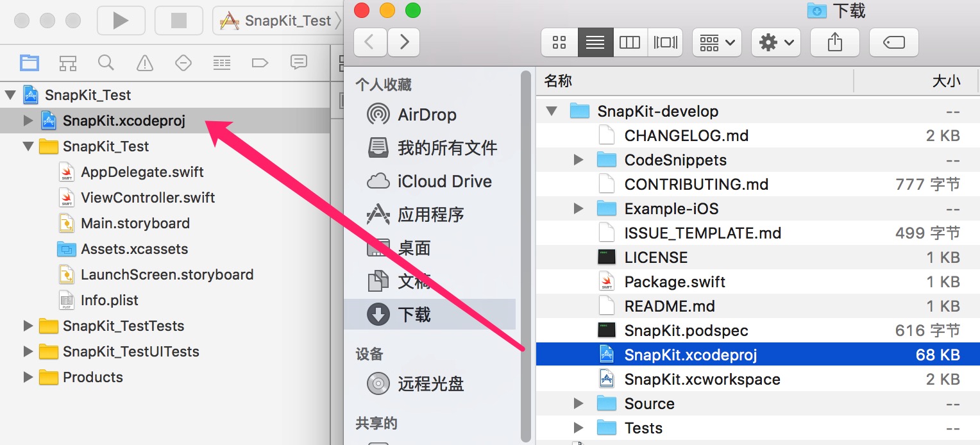Viewport: 980px width, 445px height.
Task: Open the Test navigator diamond icon
Action: point(183,62)
